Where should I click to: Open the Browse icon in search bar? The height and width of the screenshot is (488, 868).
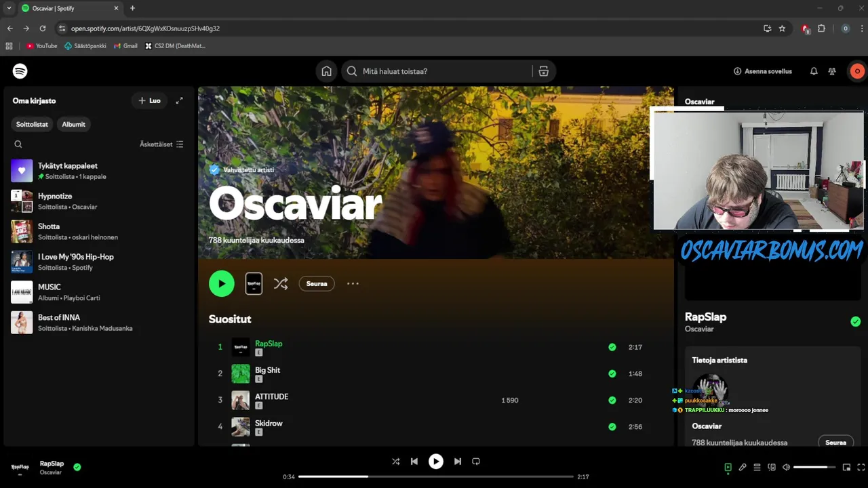543,71
